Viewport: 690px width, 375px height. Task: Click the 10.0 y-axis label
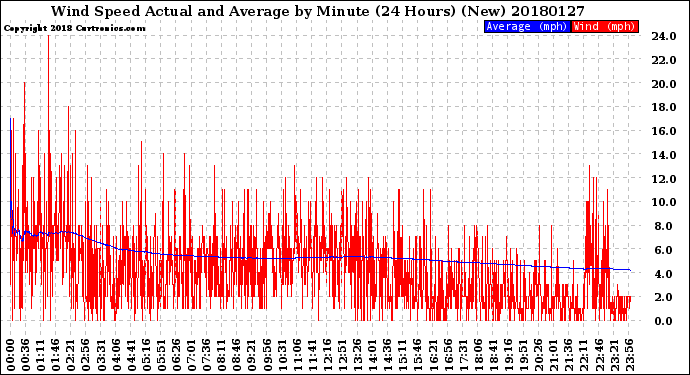pyautogui.click(x=664, y=202)
